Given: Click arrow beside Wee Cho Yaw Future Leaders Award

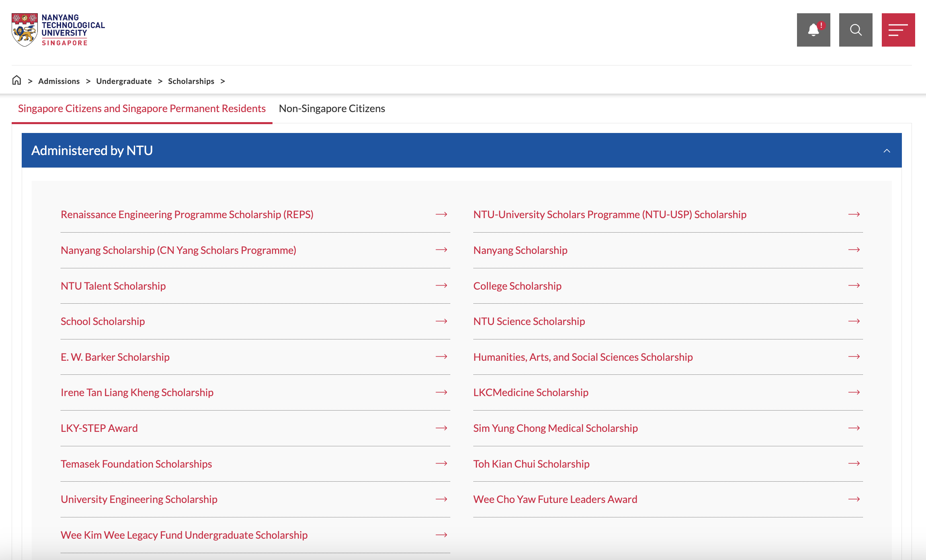Looking at the screenshot, I should [x=854, y=499].
